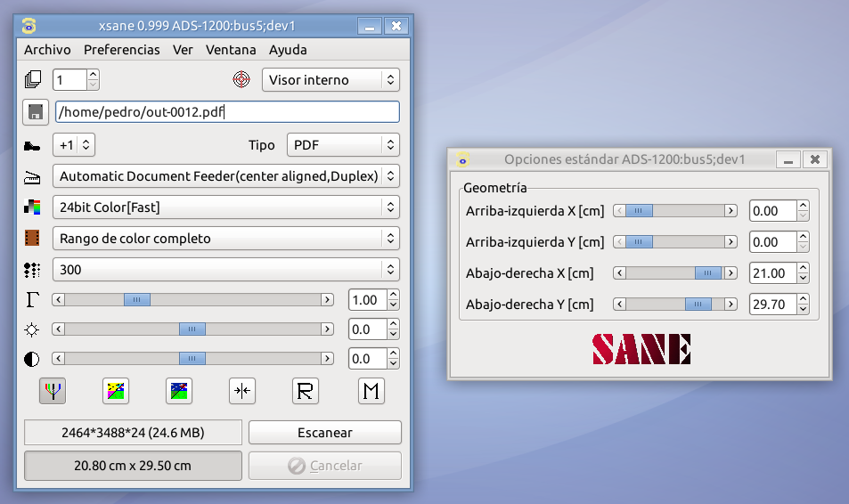Click the Abajo-derecha X slider handle
The image size is (849, 504).
pyautogui.click(x=708, y=273)
